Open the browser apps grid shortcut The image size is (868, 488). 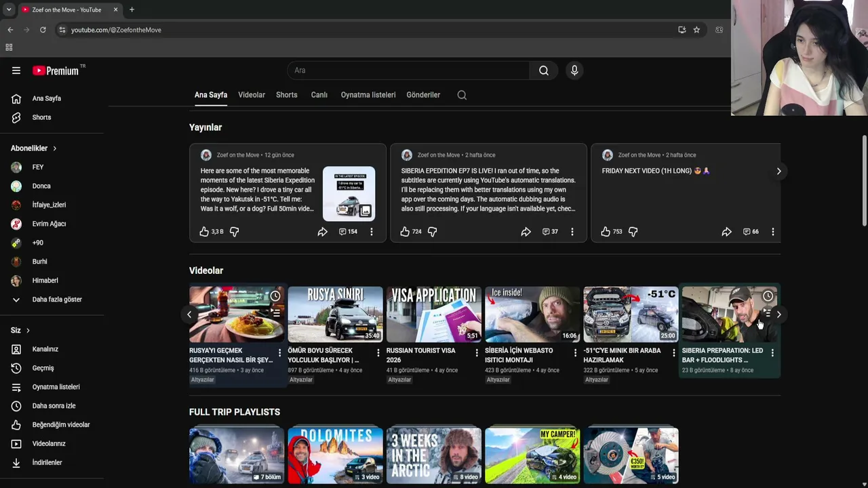click(9, 47)
